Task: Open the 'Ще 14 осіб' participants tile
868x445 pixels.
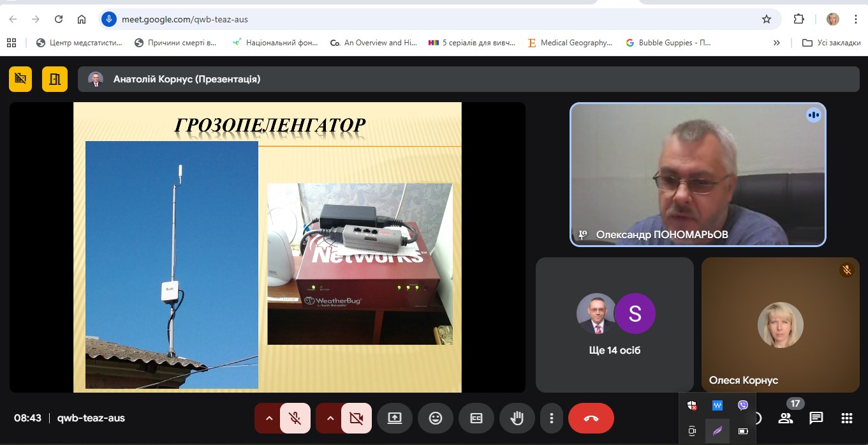Action: coord(614,324)
